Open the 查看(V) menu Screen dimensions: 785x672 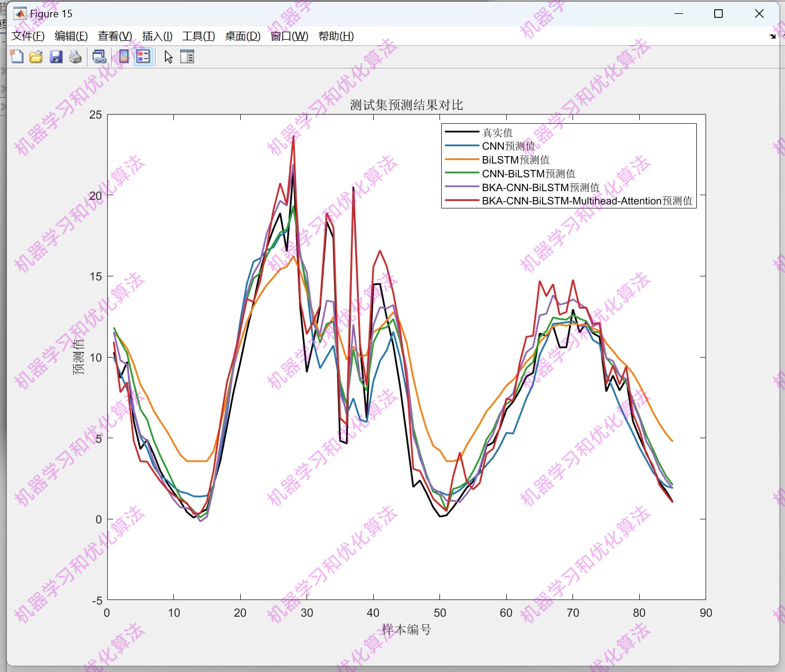[x=115, y=36]
